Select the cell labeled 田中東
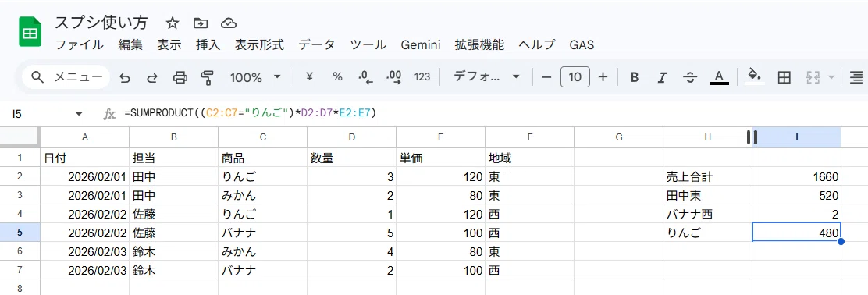This screenshot has height=295, width=868. [x=707, y=195]
